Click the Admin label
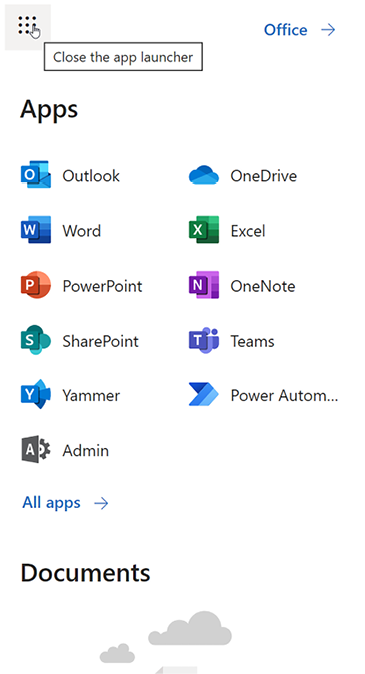The width and height of the screenshot is (365, 674). [86, 450]
